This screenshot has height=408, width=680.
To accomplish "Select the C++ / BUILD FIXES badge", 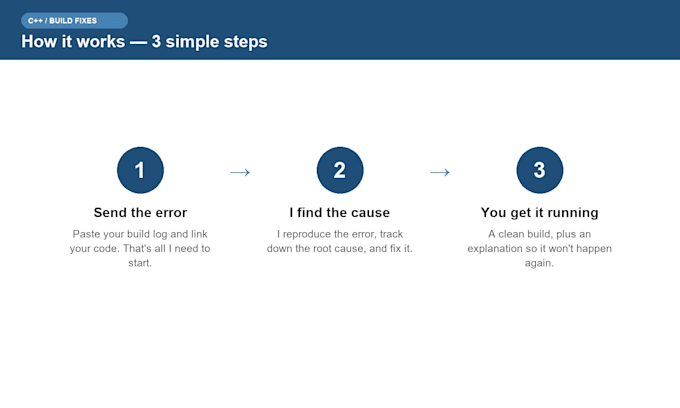I will (x=74, y=20).
